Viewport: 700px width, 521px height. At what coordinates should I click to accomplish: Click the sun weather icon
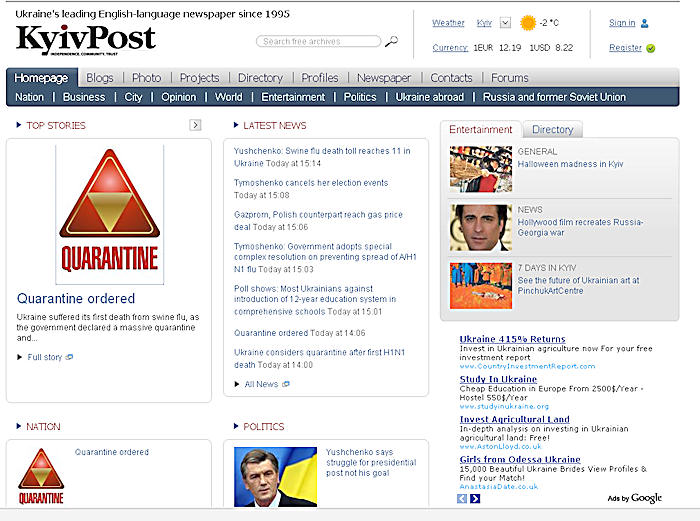click(x=528, y=23)
